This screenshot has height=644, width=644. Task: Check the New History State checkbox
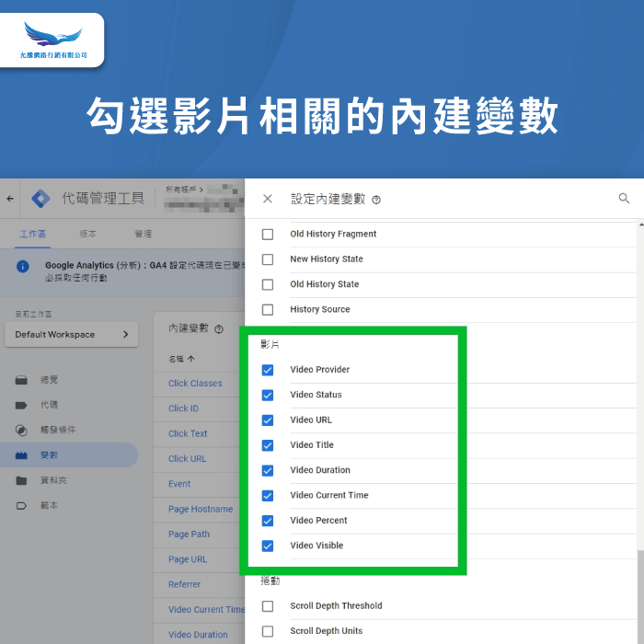click(268, 259)
